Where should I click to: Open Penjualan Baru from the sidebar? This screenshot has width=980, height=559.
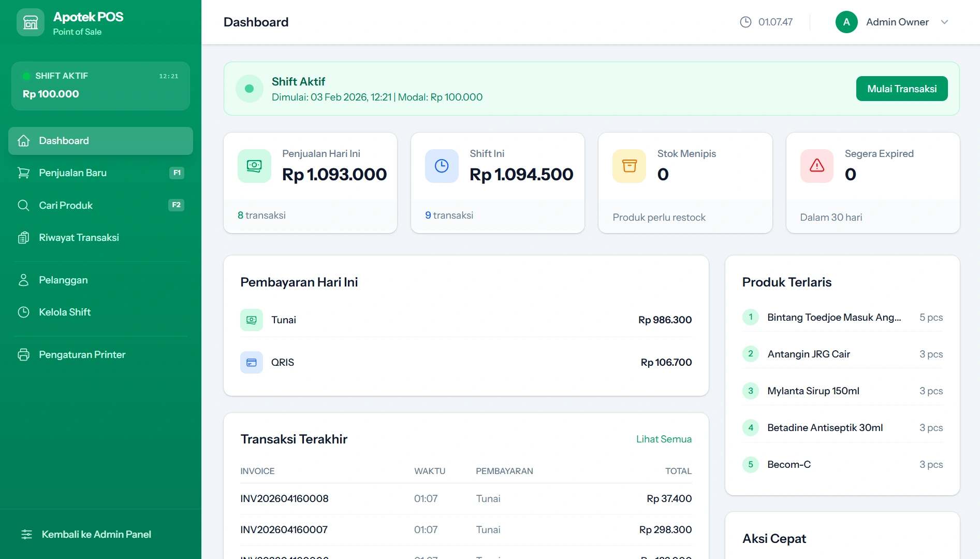coord(100,173)
